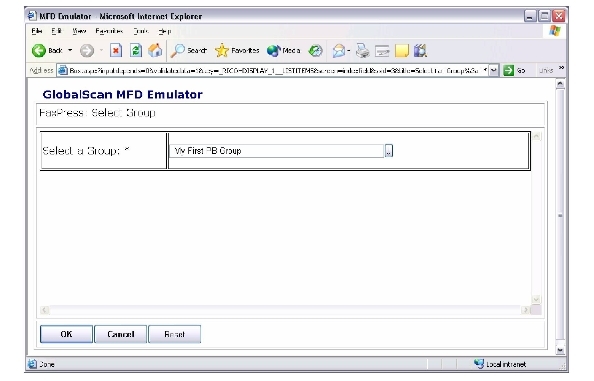594x381 pixels.
Task: Open the Media globe button
Action: click(x=283, y=50)
